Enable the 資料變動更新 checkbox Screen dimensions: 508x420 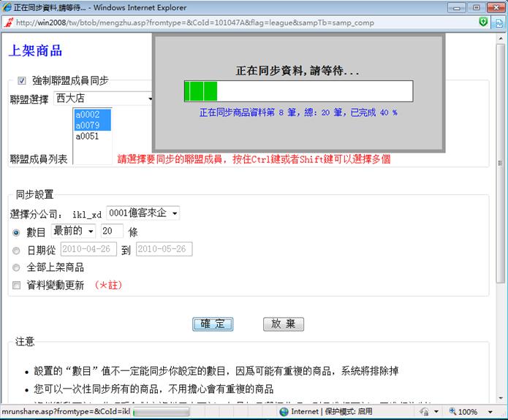(x=17, y=285)
